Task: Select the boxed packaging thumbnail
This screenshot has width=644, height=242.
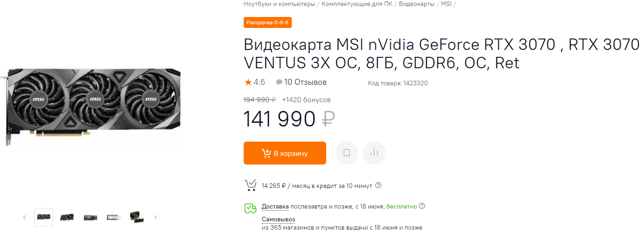Action: click(x=136, y=217)
